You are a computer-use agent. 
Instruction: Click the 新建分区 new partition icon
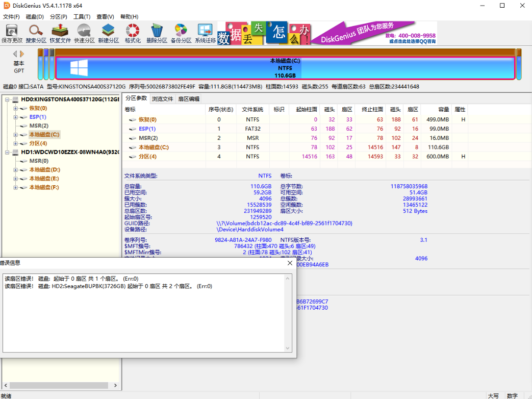[x=109, y=33]
